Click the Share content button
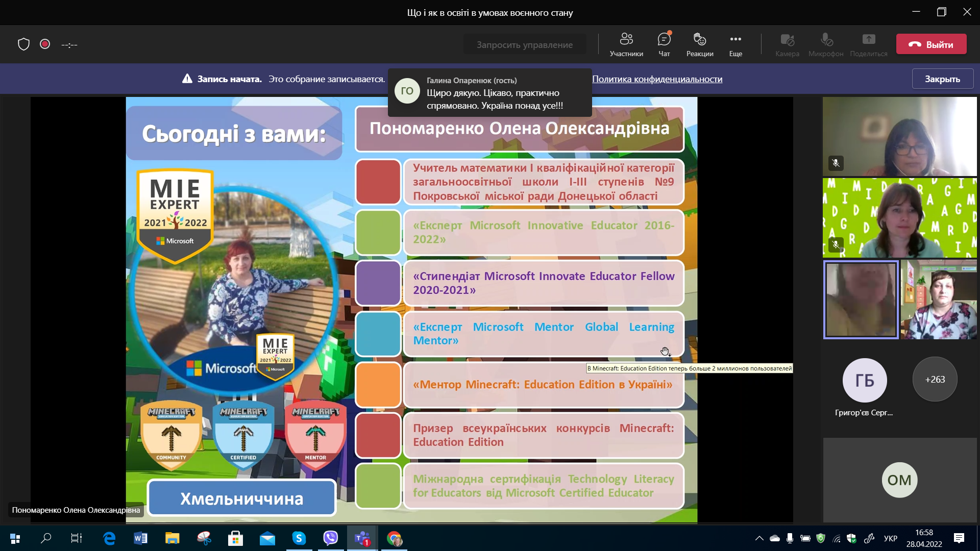980x551 pixels. click(869, 44)
